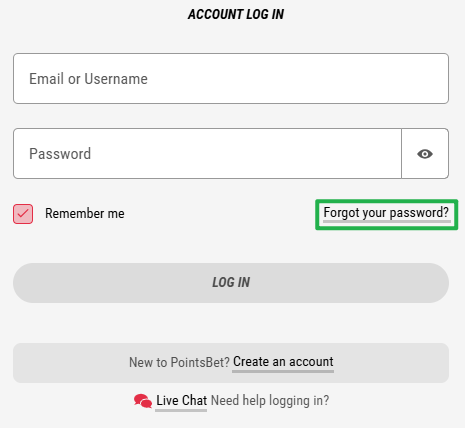This screenshot has width=465, height=428.
Task: Open the Forgot your password link
Action: 386,213
